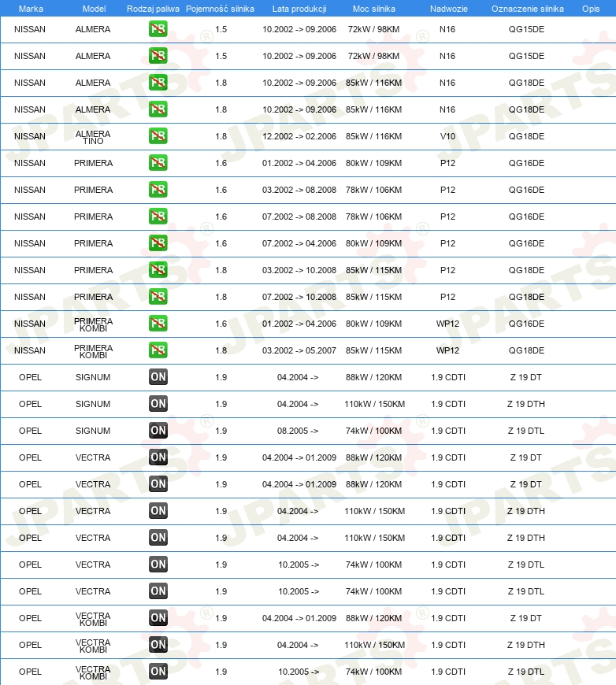
Task: Click the Model column header
Action: pyautogui.click(x=94, y=9)
